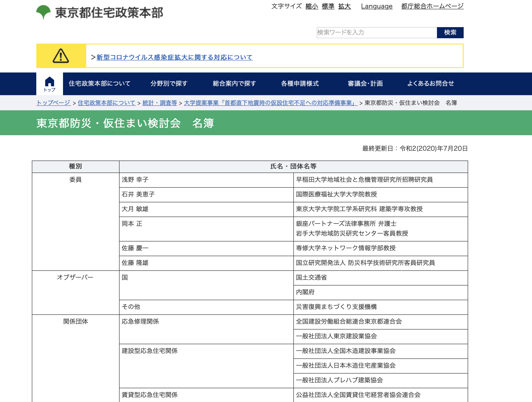Click the yellow warning triangle icon
Image resolution: width=532 pixels, height=402 pixels.
click(61, 56)
